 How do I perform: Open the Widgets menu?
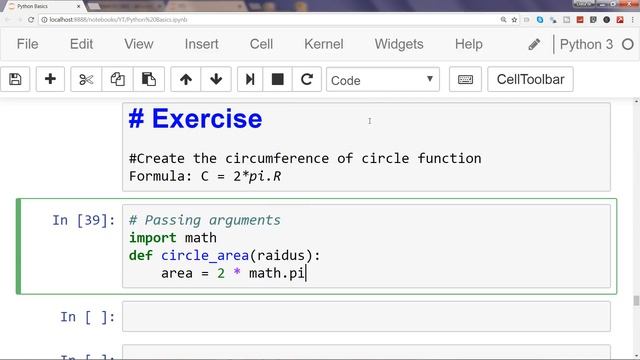[399, 44]
